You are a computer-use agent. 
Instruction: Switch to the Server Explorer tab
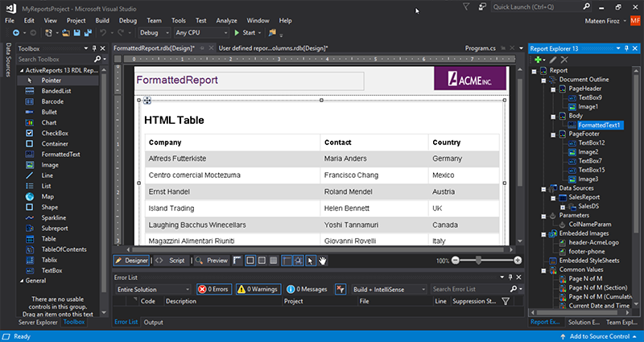(x=38, y=323)
